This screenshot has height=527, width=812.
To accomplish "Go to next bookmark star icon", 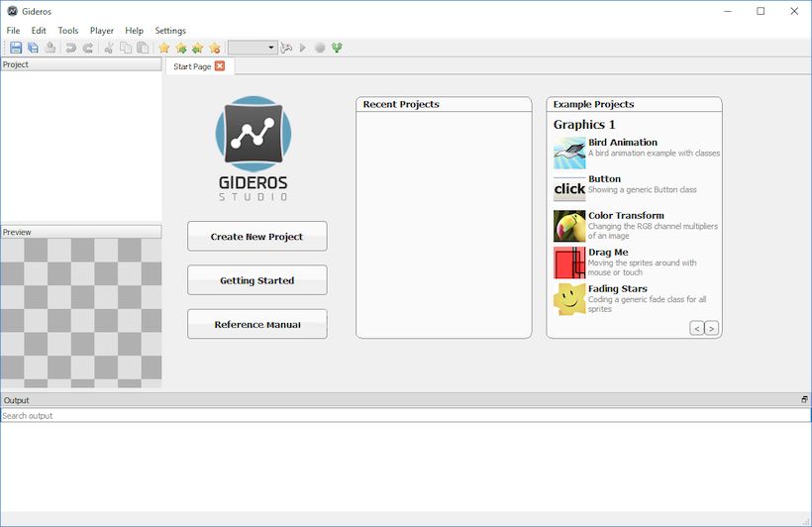I will (181, 49).
